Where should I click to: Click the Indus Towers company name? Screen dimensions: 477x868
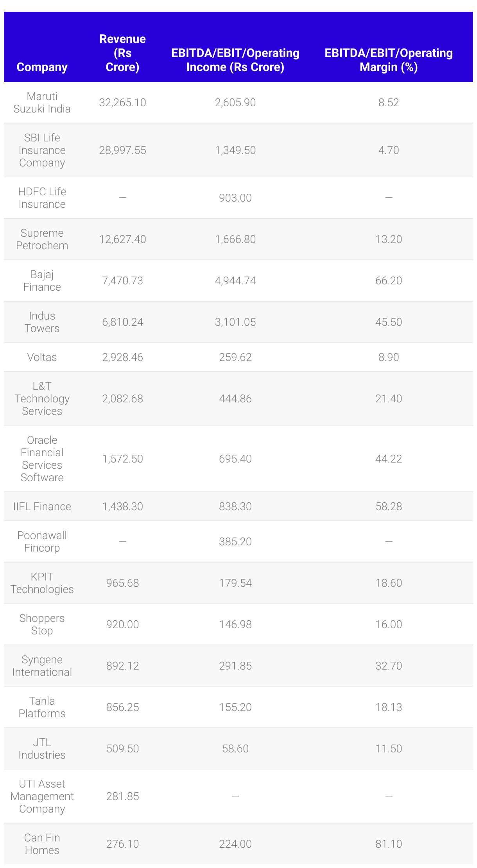pyautogui.click(x=42, y=322)
